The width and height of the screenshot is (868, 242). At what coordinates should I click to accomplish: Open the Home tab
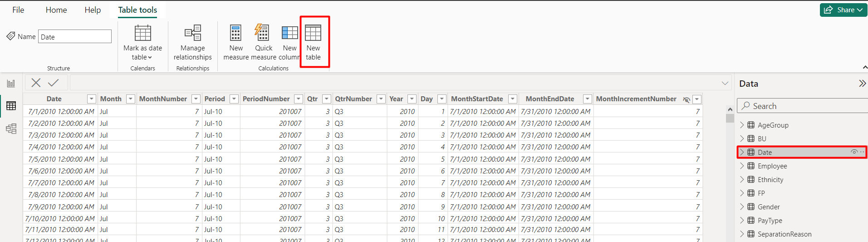pos(56,10)
